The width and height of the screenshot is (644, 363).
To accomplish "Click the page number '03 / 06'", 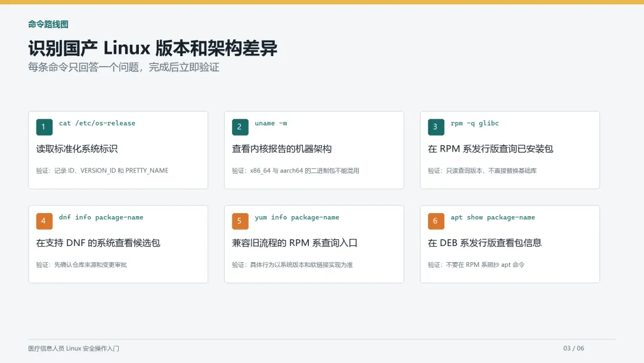I will pos(574,348).
